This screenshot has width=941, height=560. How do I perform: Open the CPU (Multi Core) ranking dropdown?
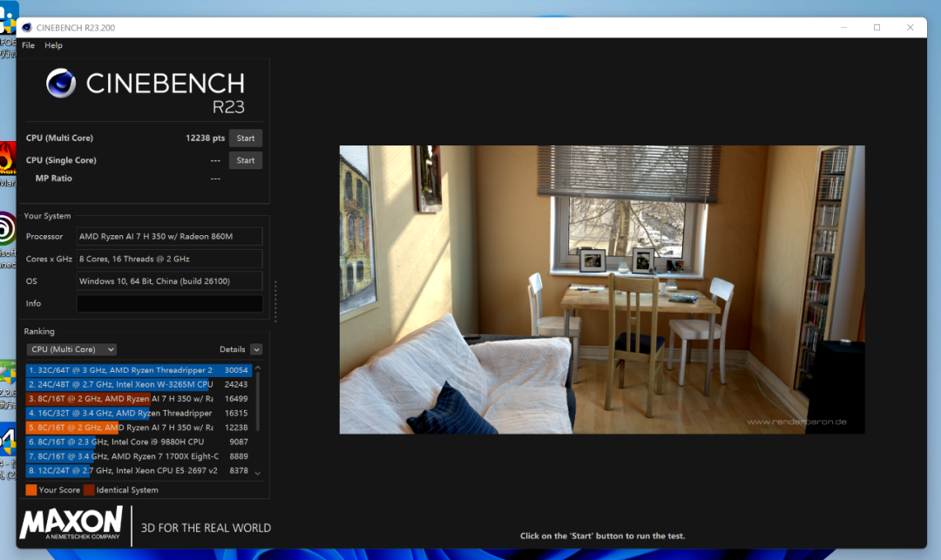71,349
